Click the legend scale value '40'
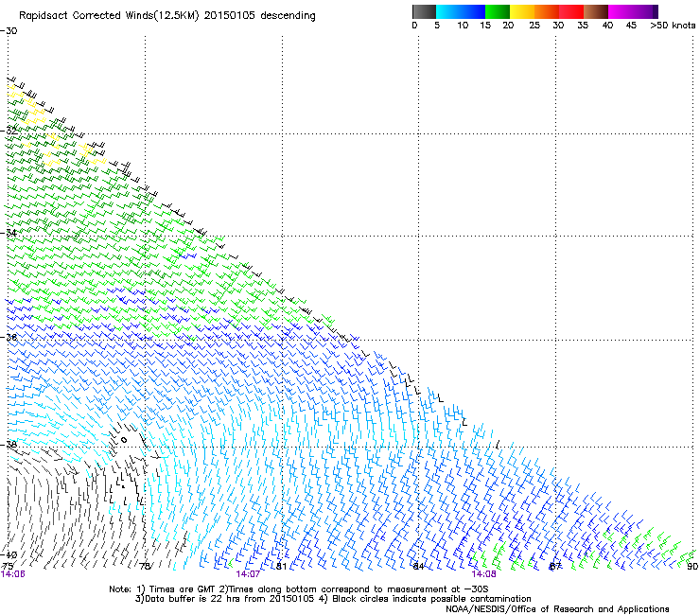This screenshot has width=700, height=615. (x=607, y=26)
